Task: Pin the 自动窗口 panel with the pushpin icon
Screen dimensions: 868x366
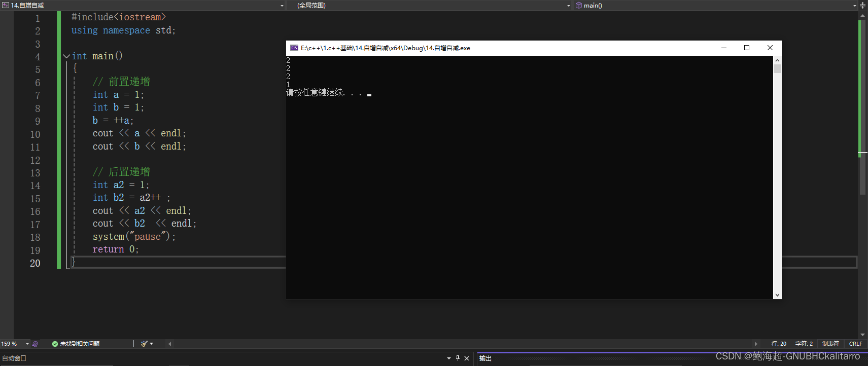Action: pos(458,358)
